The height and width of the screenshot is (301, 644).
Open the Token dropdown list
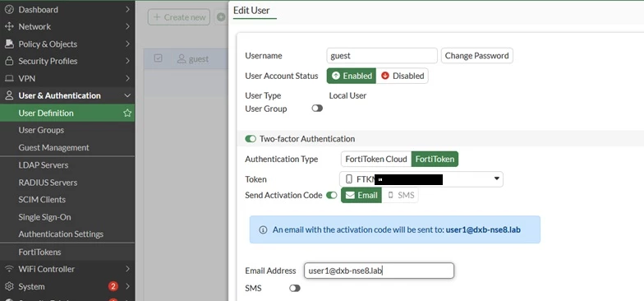421,179
